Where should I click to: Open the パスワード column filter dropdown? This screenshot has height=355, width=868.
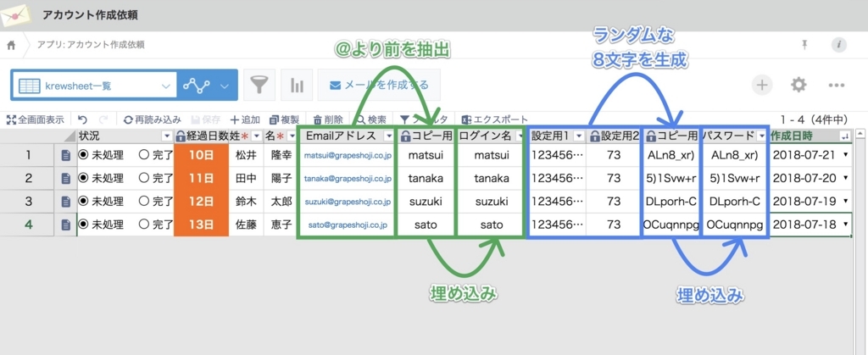[x=762, y=136]
